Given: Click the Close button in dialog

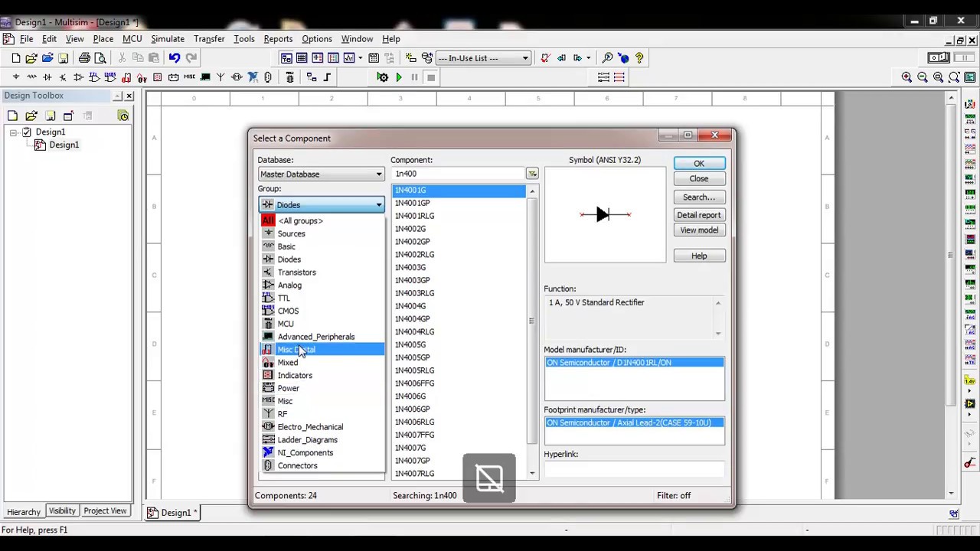Looking at the screenshot, I should click(699, 179).
